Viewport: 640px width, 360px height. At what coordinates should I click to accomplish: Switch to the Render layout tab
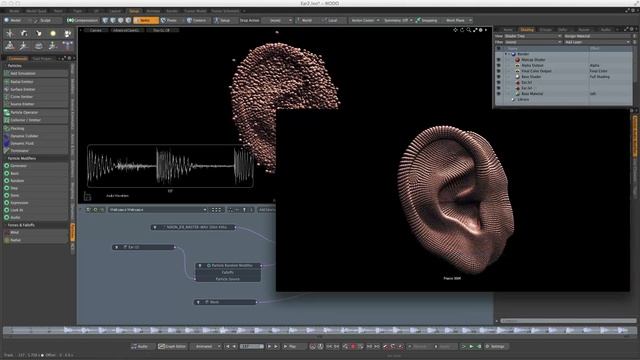tap(172, 11)
